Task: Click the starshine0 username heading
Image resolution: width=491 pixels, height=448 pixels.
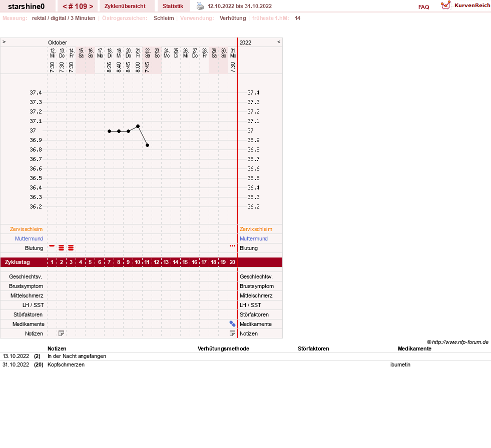Action: [x=27, y=6]
